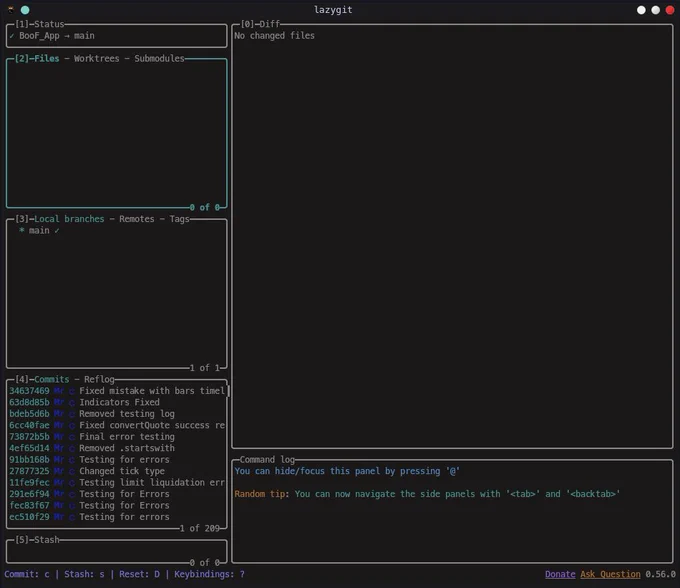Select commit 291e6f94 Testing for Errors
Screen dimensions: 680x588
point(117,494)
